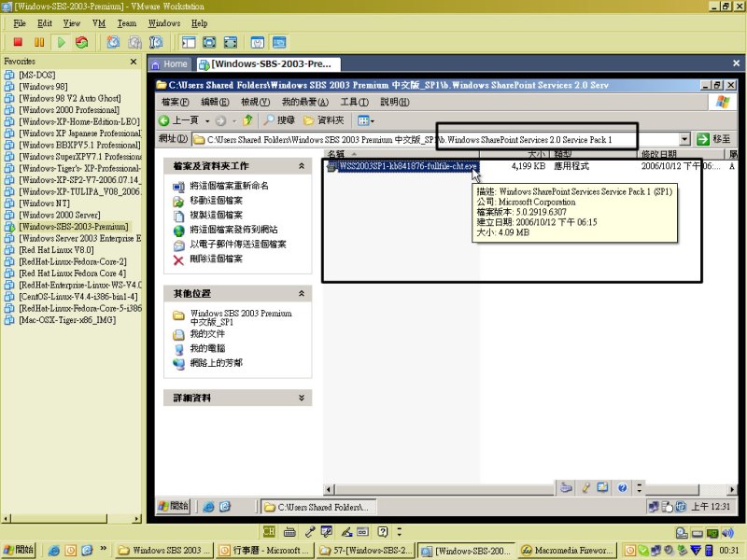Select [Mac-OSX-Tiger-x86_IMG] in Favorites
This screenshot has width=747, height=560.
pos(67,320)
